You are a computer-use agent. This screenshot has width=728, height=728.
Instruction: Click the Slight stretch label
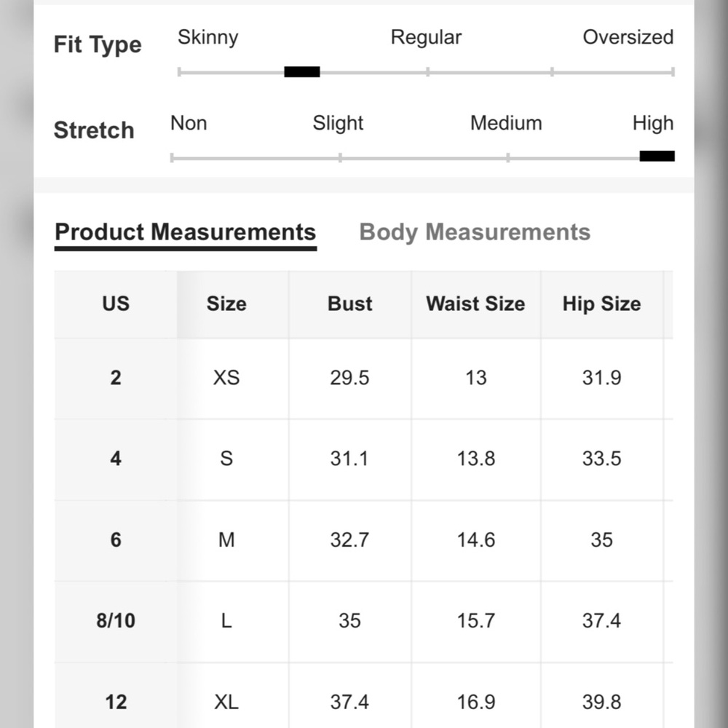tap(338, 124)
